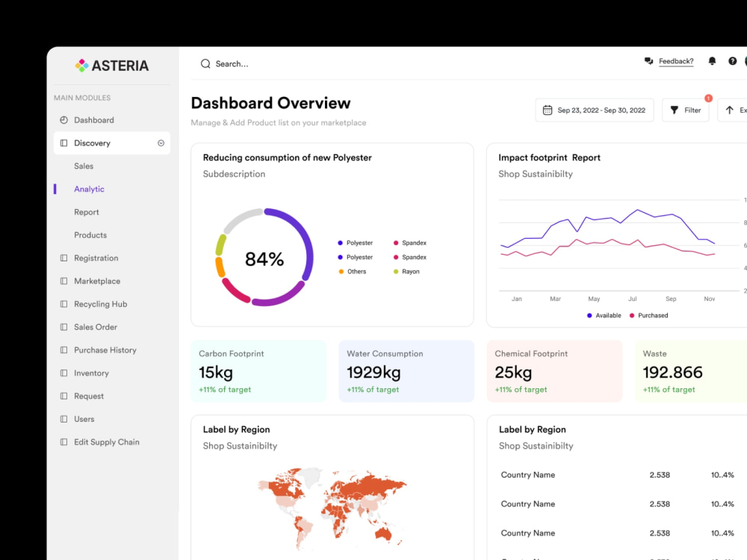Click the Dashboard Overview heading

click(270, 103)
